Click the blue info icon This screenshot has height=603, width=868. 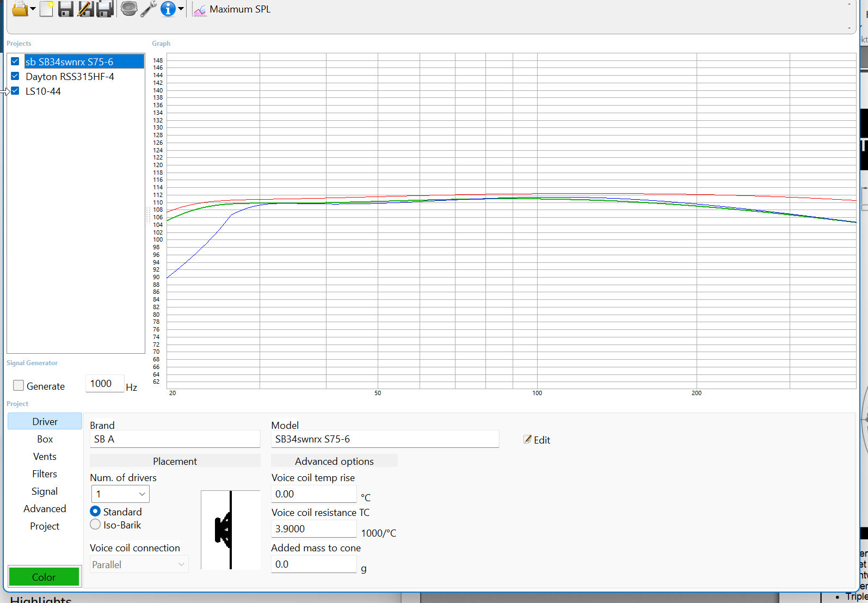[x=168, y=9]
